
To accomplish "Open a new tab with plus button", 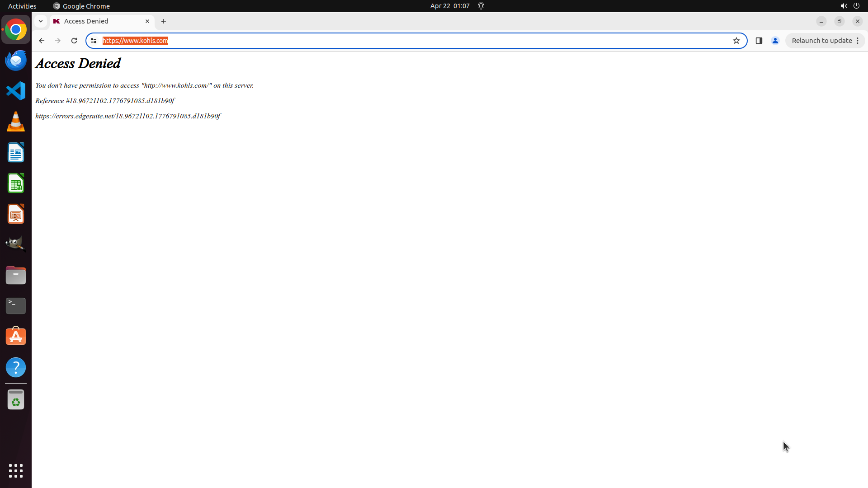I will 164,21.
